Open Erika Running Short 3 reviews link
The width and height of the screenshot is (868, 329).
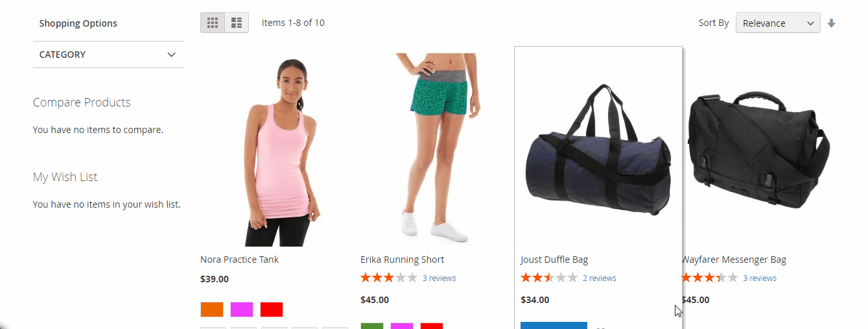[x=440, y=278]
